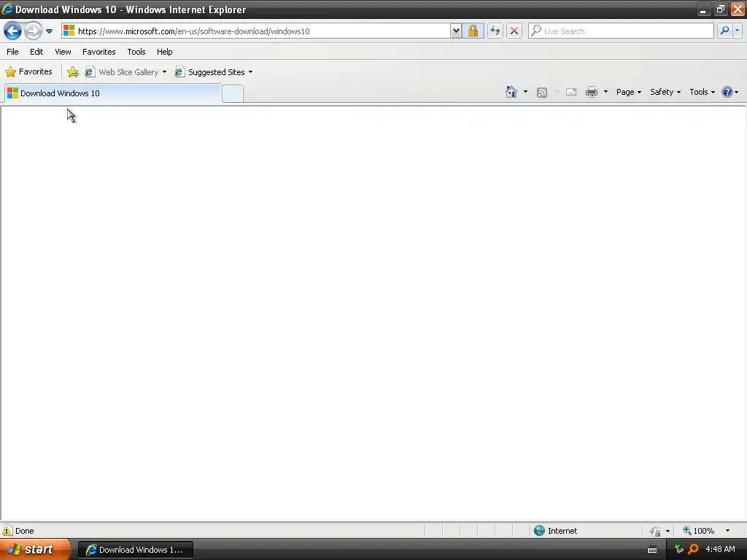Image resolution: width=747 pixels, height=560 pixels.
Task: Click the security lock icon
Action: tap(473, 31)
